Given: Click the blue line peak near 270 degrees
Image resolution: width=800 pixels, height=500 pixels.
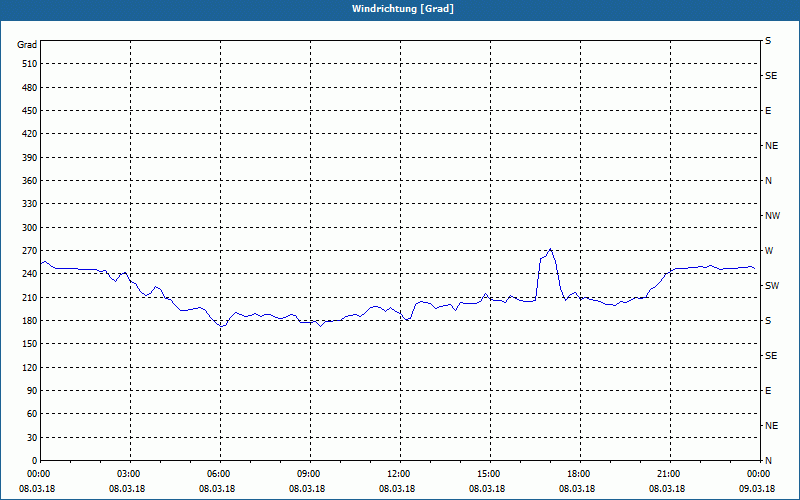Looking at the screenshot, I should 549,249.
